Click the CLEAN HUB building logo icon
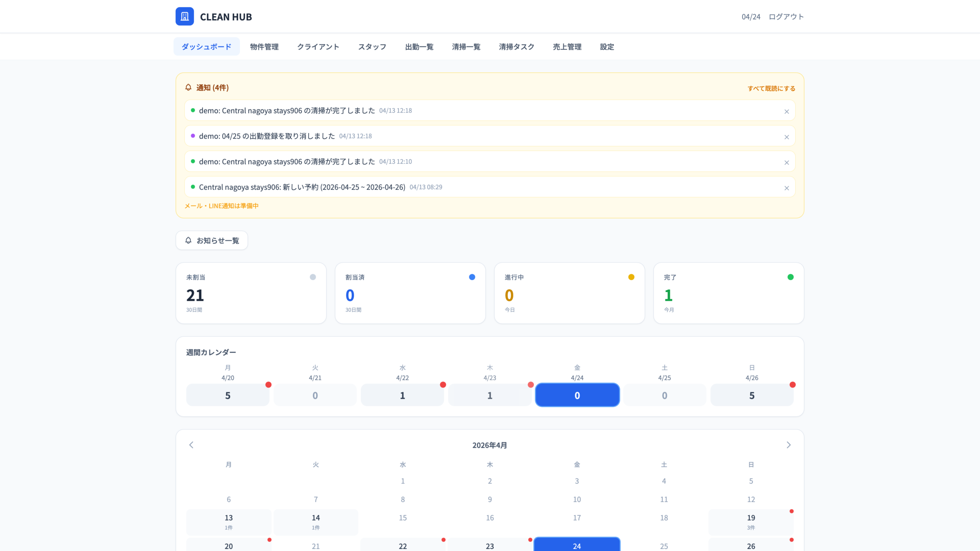Image resolution: width=980 pixels, height=551 pixels. [x=185, y=16]
